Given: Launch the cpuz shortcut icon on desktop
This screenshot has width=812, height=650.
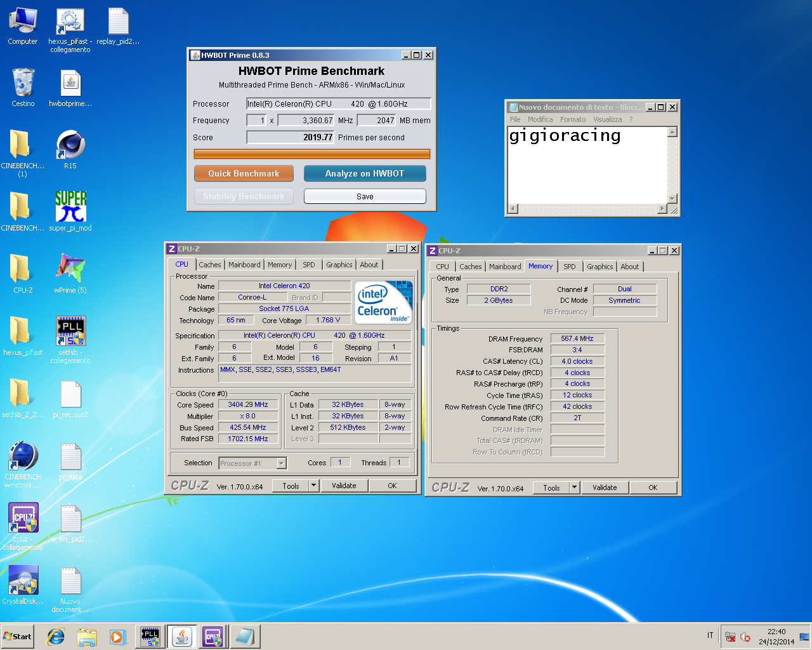Looking at the screenshot, I should click(23, 526).
